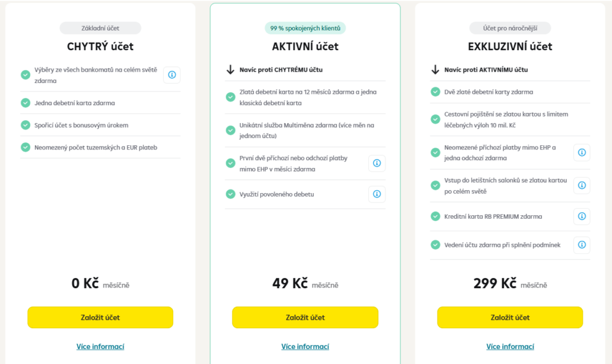The width and height of the screenshot is (612, 364).
Task: Open info about free worldwide ATM withdrawals
Action: coord(172,75)
